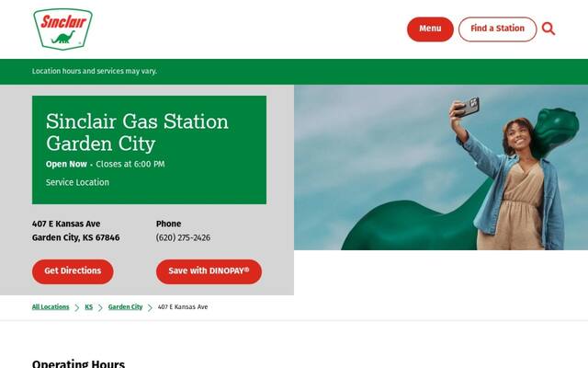Click the Sinclair Gas Station Garden City heading
588x368 pixels.
coord(137,132)
